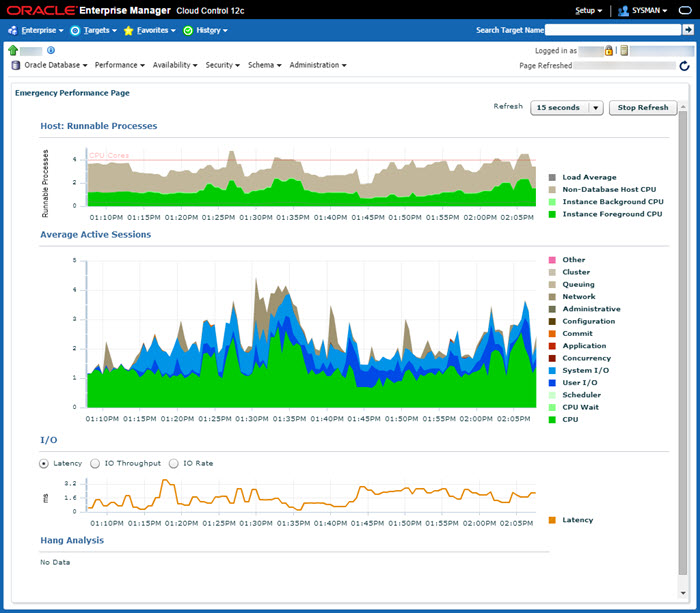The height and width of the screenshot is (613, 700).
Task: Click the Host: Runnable Processes heading
Action: pos(99,126)
